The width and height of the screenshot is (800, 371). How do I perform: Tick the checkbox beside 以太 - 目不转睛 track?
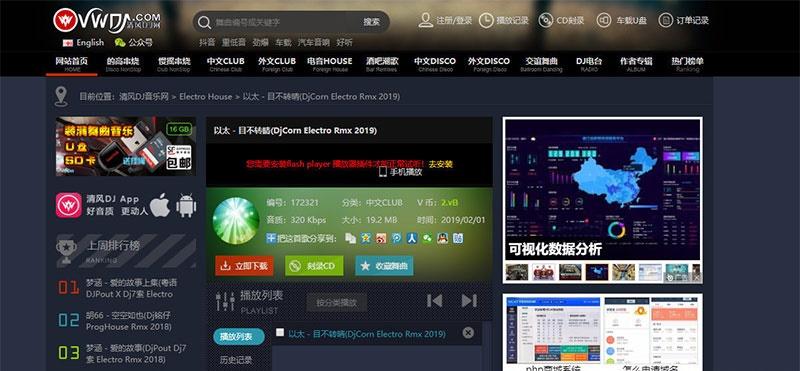pyautogui.click(x=280, y=333)
